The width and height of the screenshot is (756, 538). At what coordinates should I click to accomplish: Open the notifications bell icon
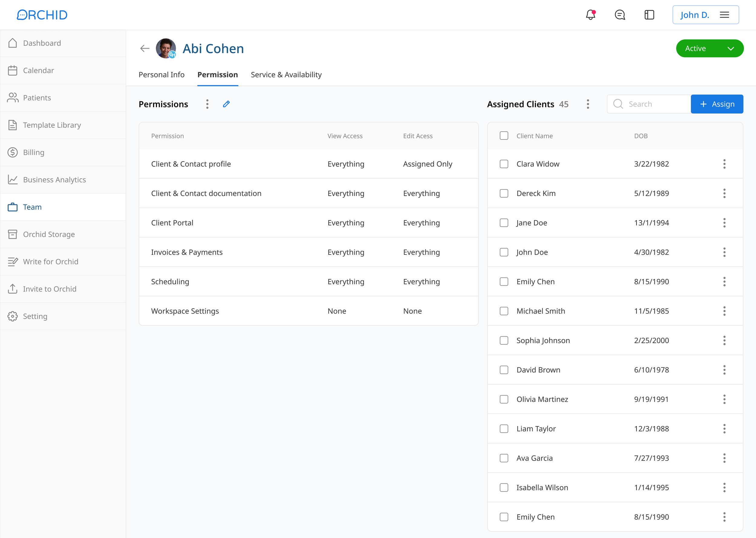coord(590,15)
